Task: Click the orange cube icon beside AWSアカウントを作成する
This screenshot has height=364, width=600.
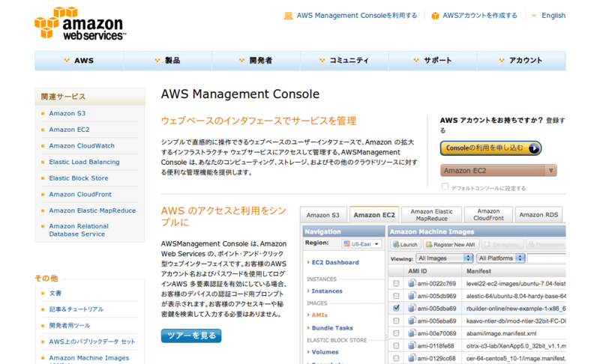Action: pyautogui.click(x=435, y=16)
